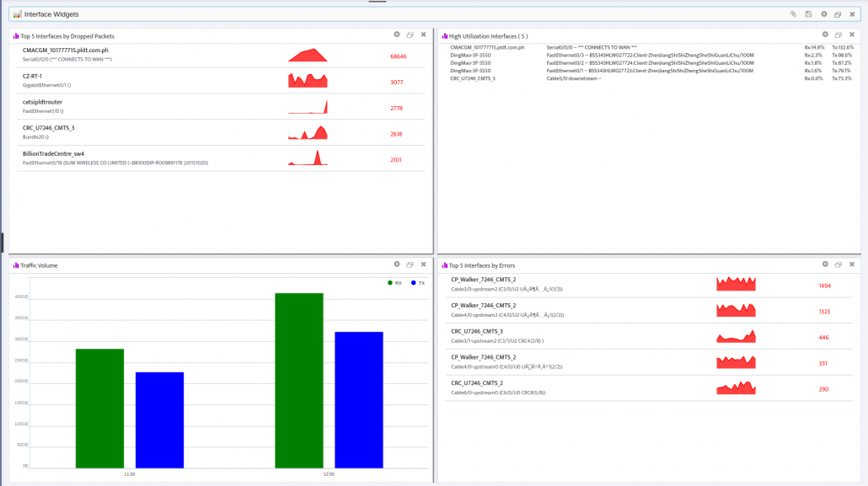Hide the Top 5 Interfaces by Errors widget
The image size is (868, 486).
pos(851,264)
